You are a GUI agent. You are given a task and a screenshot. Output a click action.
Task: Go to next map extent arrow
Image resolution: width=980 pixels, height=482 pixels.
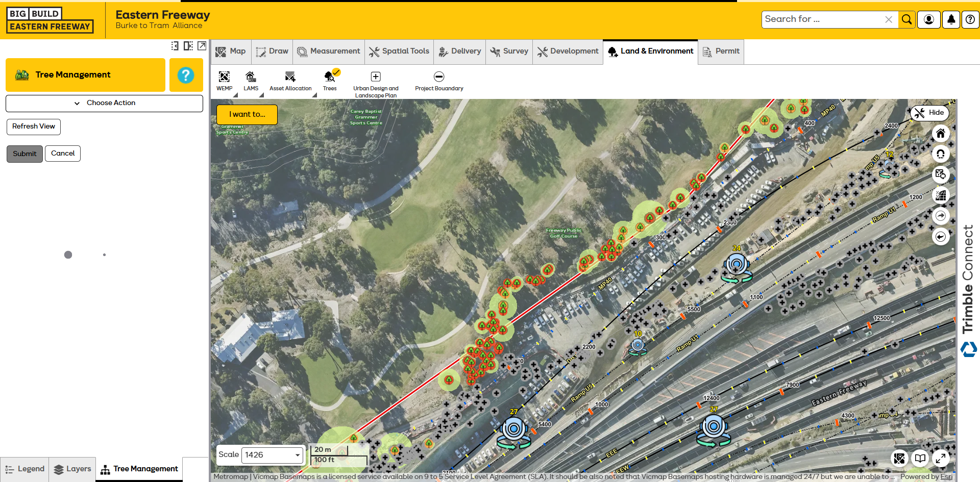coord(941,216)
